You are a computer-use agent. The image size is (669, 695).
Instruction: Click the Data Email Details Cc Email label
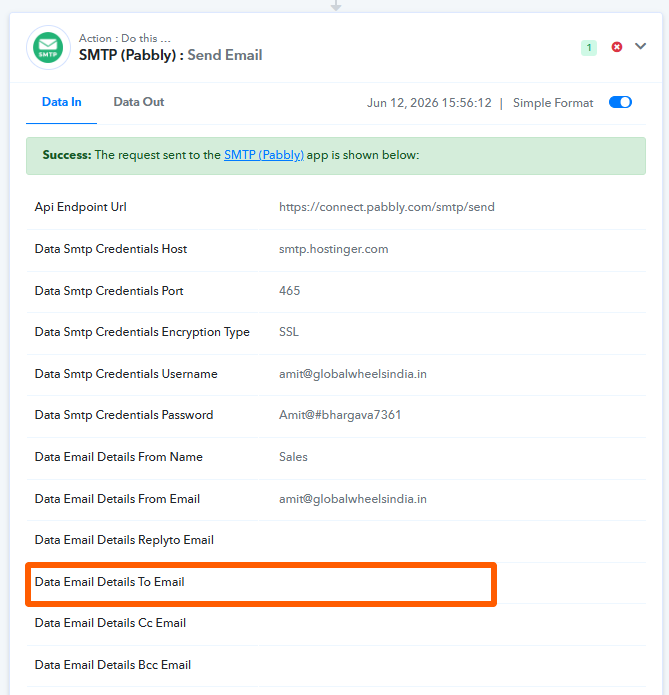110,623
